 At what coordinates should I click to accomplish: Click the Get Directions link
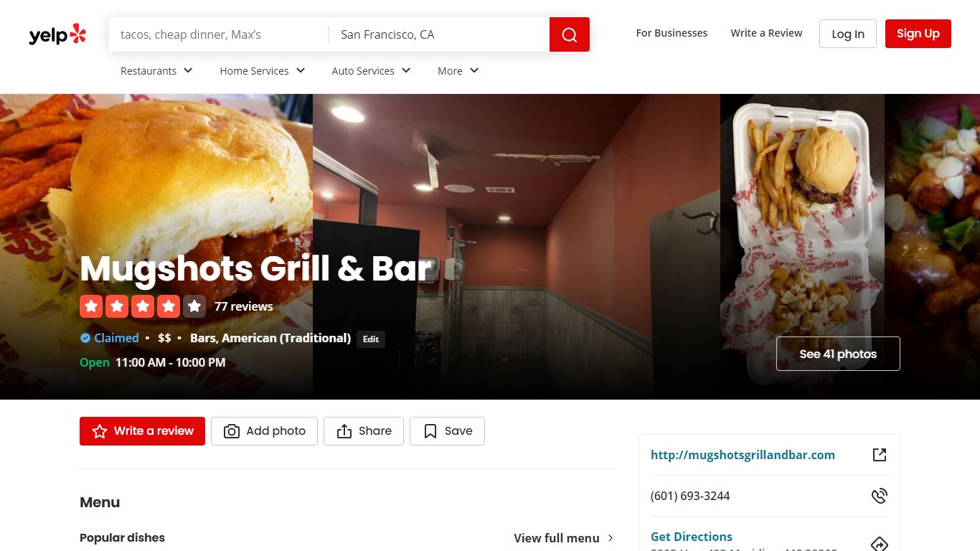[x=692, y=537]
